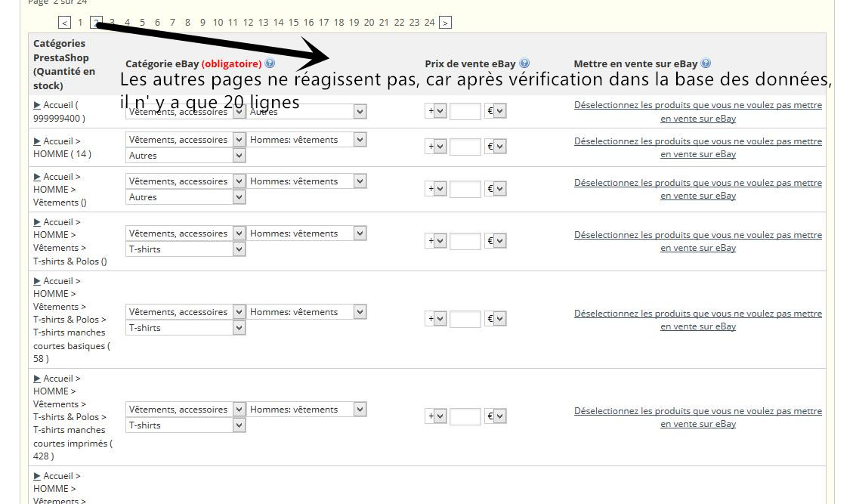Open price sign dropdown in Accueil (999999400) row
The image size is (853, 504).
[x=436, y=111]
